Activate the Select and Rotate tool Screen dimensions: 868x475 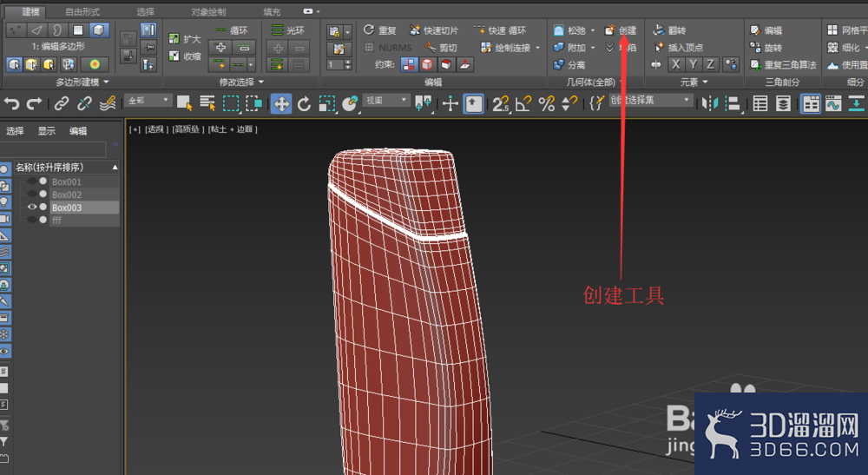click(305, 103)
